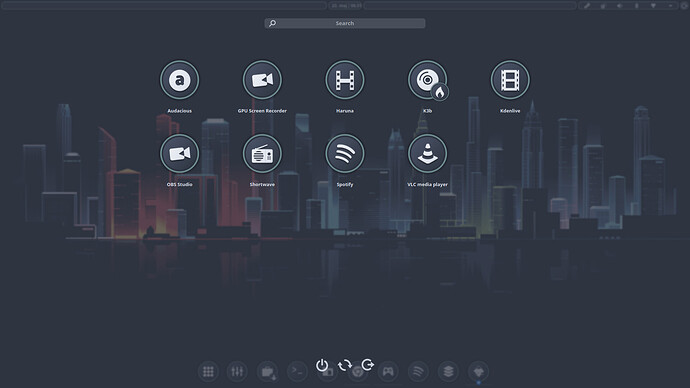Open the all apps grid in dock
This screenshot has width=690, height=388.
[208, 372]
